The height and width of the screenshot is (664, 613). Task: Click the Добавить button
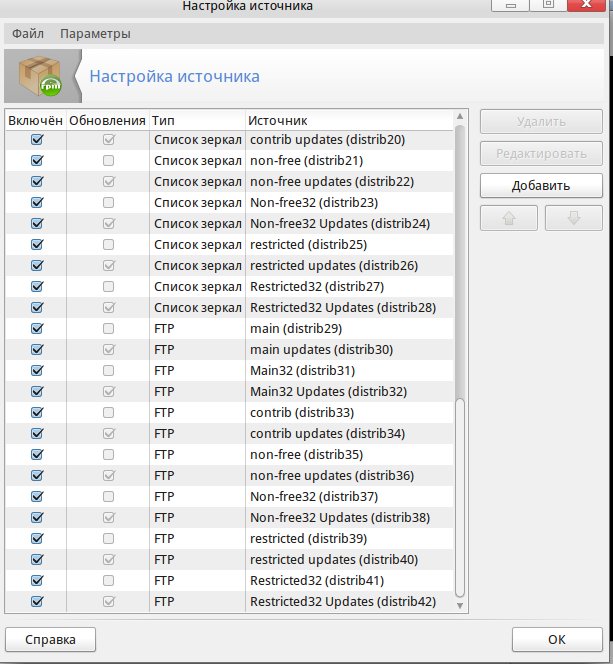(541, 185)
